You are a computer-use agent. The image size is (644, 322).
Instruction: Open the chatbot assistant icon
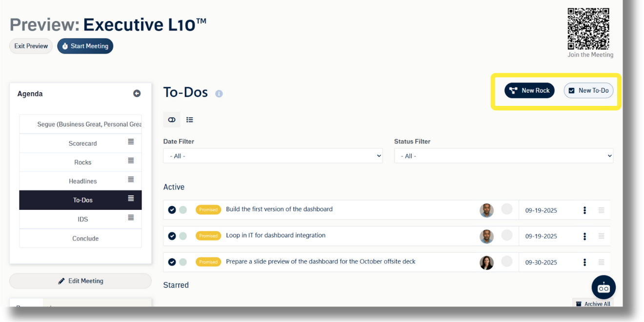[x=604, y=288]
